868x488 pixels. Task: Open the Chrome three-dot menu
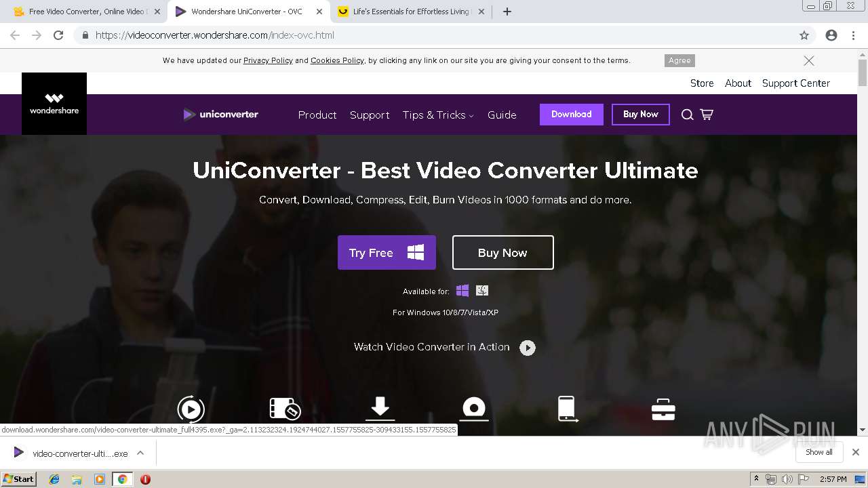853,35
